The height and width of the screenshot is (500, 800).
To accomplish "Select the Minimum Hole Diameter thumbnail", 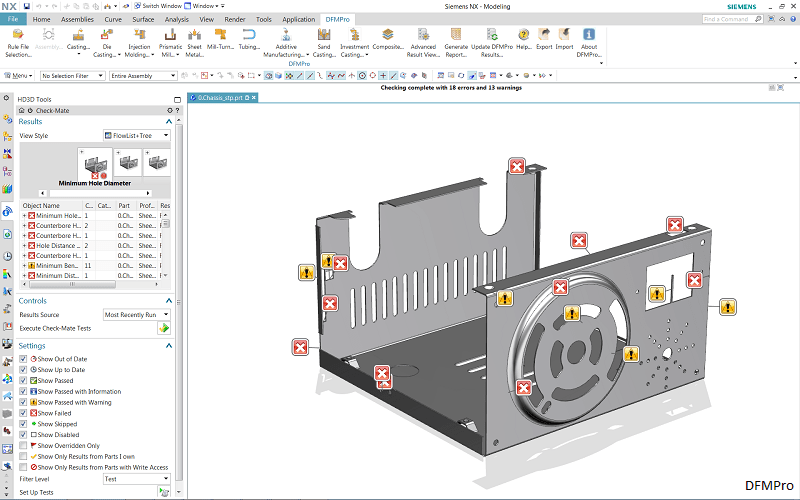I will tap(95, 164).
